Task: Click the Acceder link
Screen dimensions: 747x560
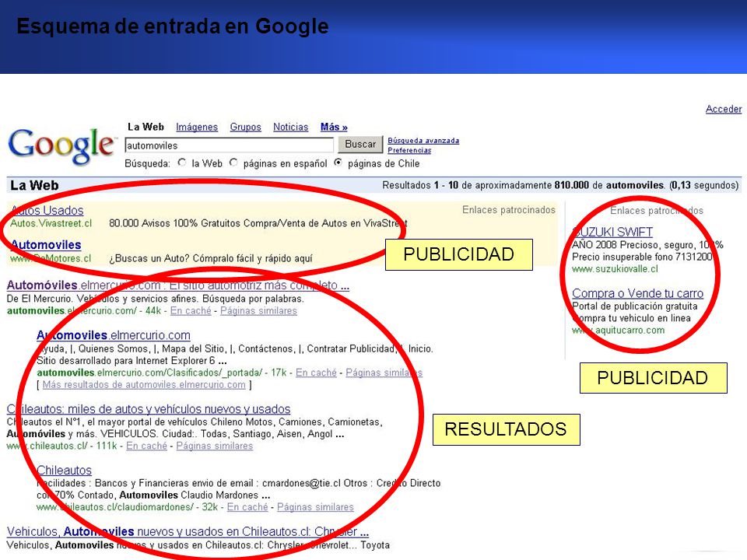Action: [724, 109]
